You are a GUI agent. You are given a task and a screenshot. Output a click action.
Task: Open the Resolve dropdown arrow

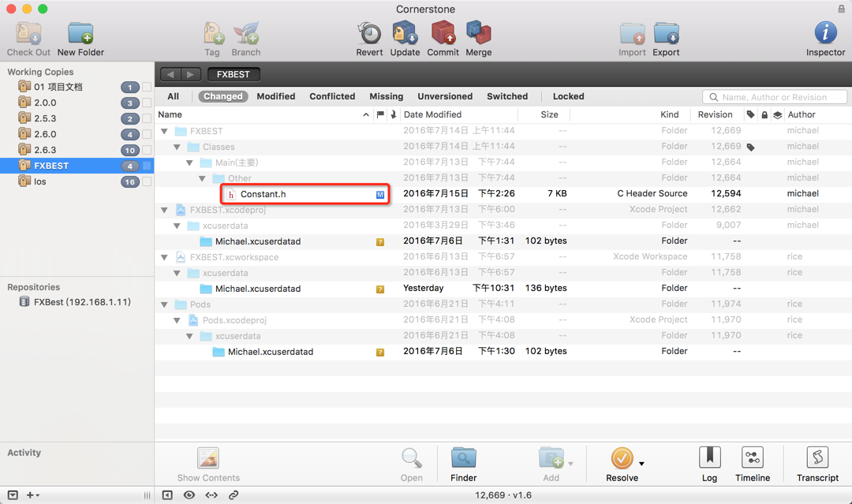click(641, 464)
